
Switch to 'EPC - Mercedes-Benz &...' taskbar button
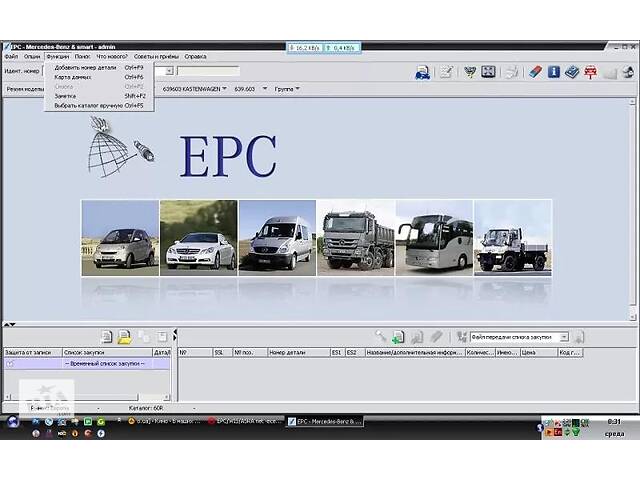pyautogui.click(x=325, y=422)
